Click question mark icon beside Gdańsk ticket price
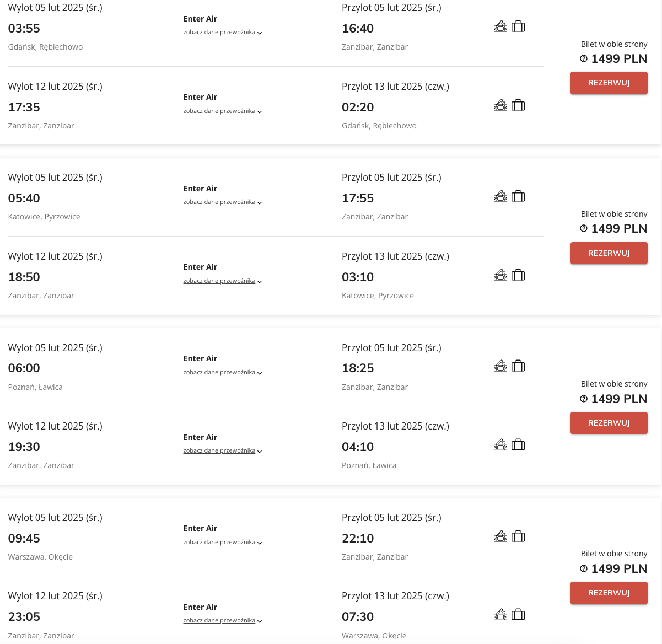Viewport: 662px width, 644px height. (584, 58)
